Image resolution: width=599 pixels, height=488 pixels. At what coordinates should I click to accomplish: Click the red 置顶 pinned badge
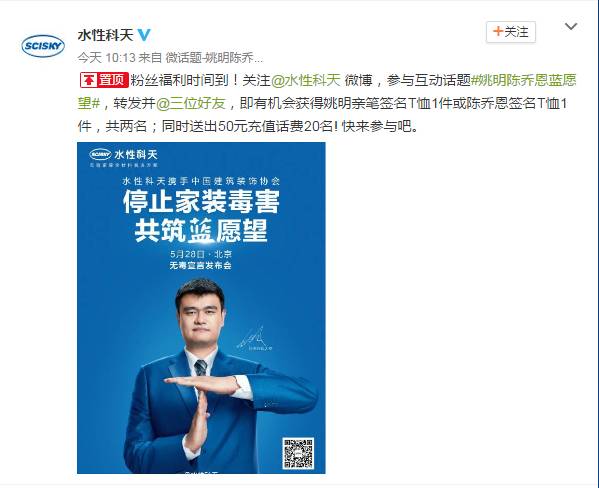tap(104, 80)
